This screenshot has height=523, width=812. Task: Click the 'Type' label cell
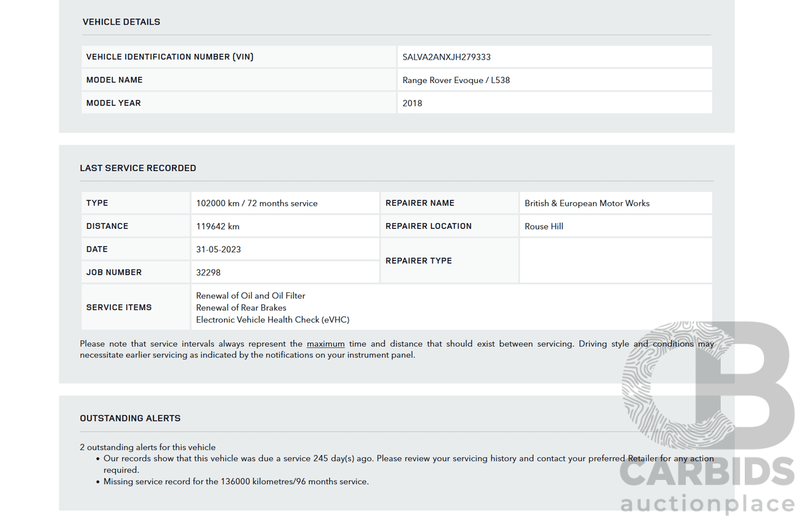pyautogui.click(x=136, y=203)
